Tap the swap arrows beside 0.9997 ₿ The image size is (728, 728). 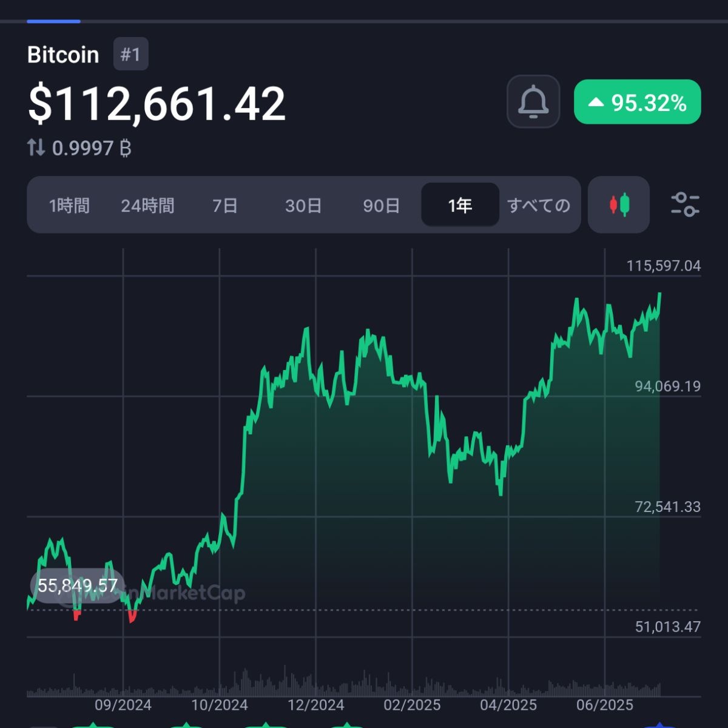point(36,147)
